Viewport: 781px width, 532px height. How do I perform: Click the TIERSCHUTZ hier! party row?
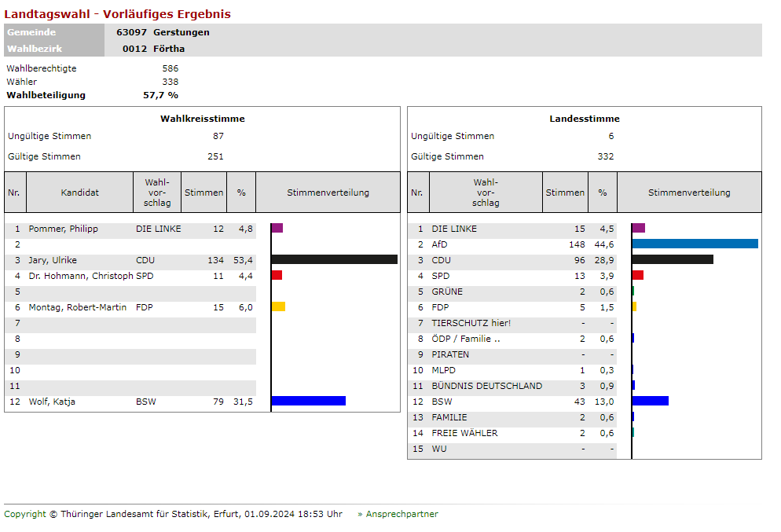[471, 323]
